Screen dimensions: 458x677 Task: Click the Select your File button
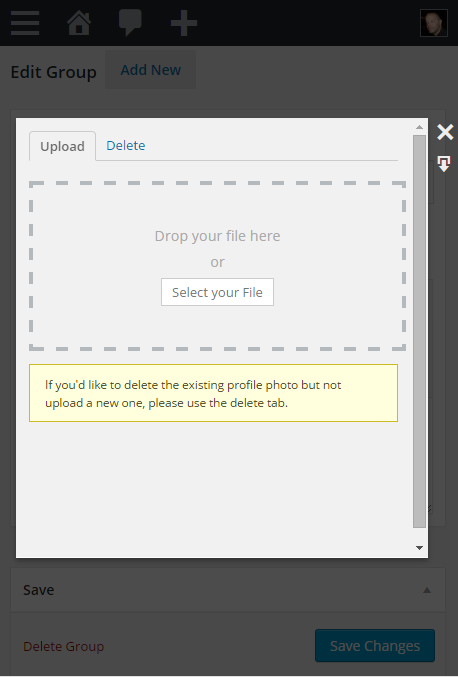218,292
